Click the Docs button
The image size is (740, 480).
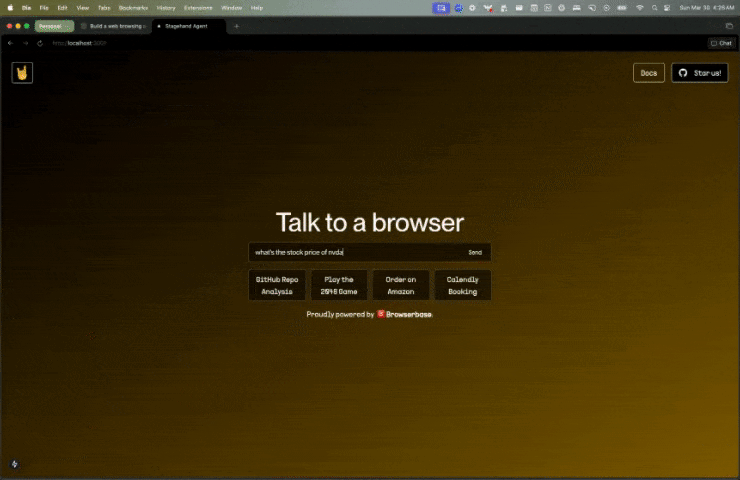[648, 73]
